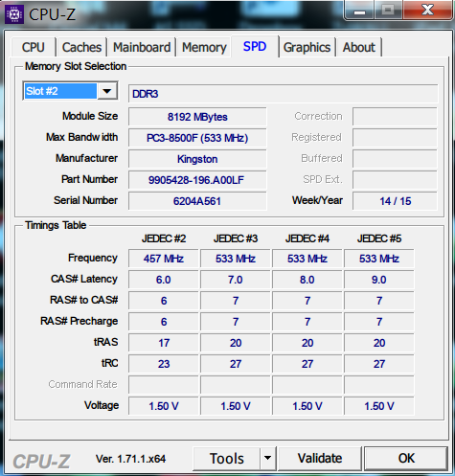Image resolution: width=455 pixels, height=476 pixels.
Task: Click the PC3-8500F (533 MHz) bandwidth value
Action: coord(197,138)
